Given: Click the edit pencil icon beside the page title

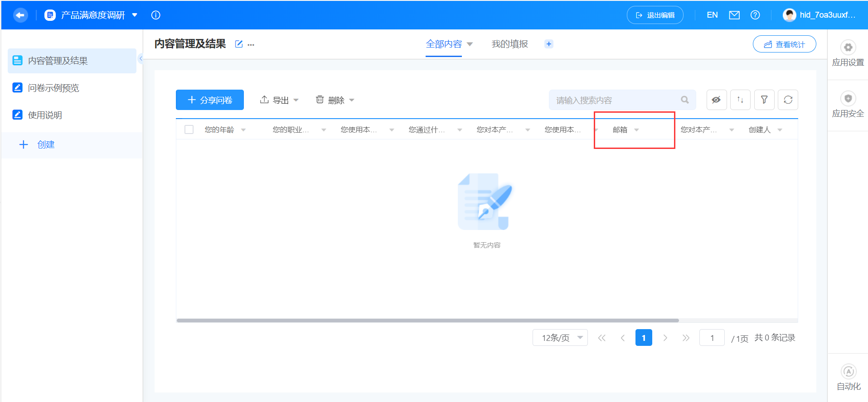Looking at the screenshot, I should [239, 44].
